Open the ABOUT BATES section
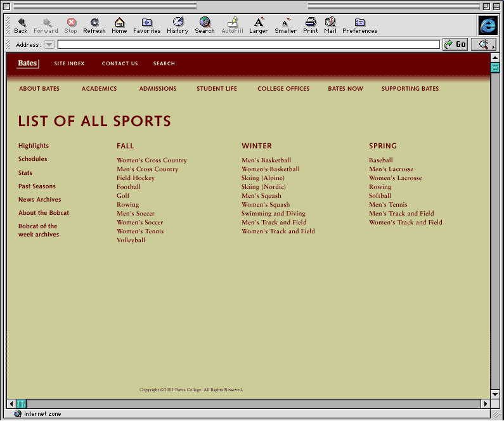 39,88
